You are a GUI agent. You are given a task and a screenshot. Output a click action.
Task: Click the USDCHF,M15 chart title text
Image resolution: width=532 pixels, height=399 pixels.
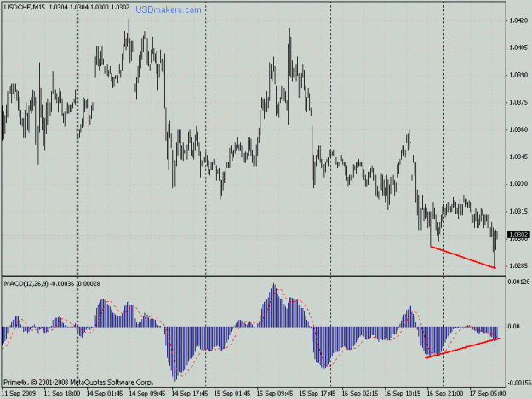pos(24,7)
